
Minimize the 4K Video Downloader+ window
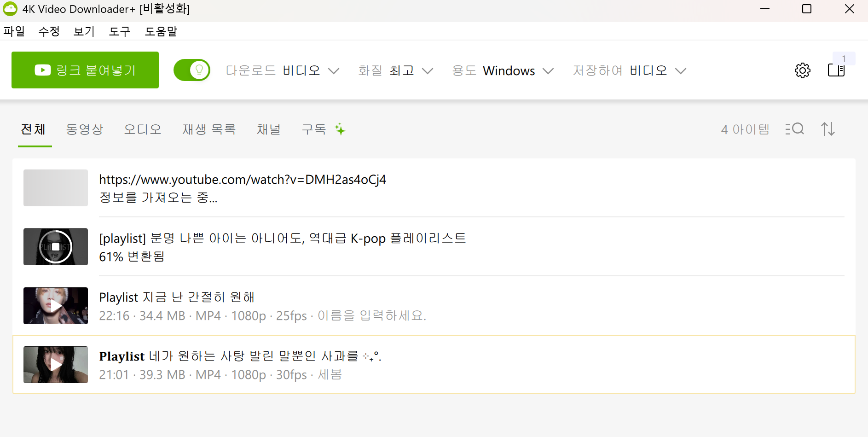[x=765, y=9]
